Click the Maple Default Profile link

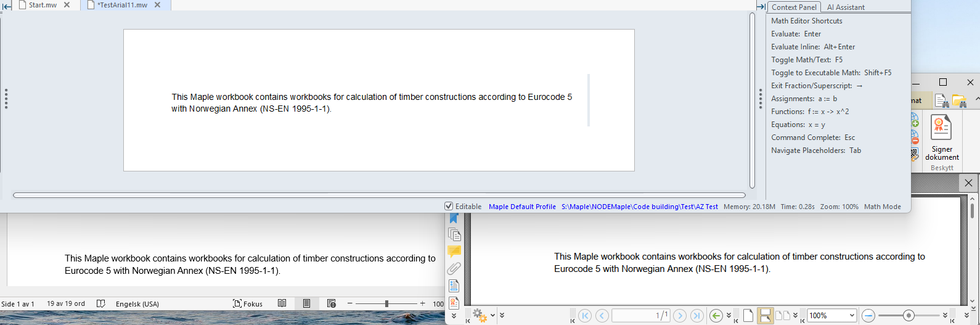pos(522,207)
